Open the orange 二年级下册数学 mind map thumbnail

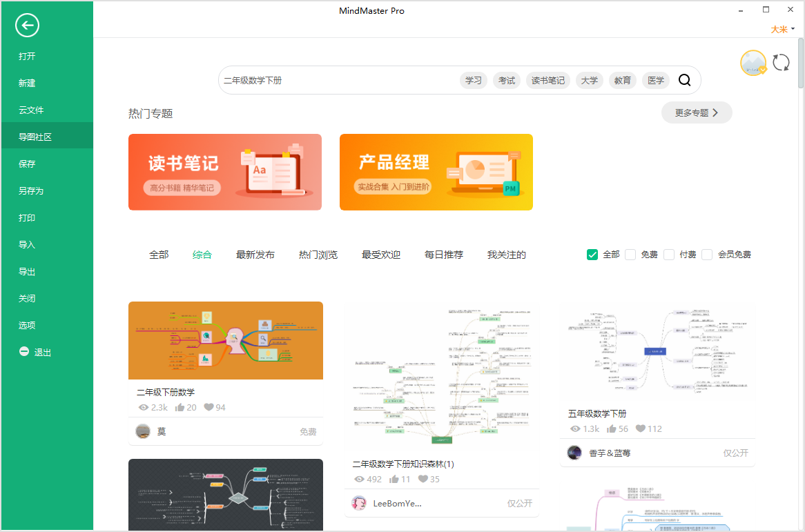coord(225,341)
